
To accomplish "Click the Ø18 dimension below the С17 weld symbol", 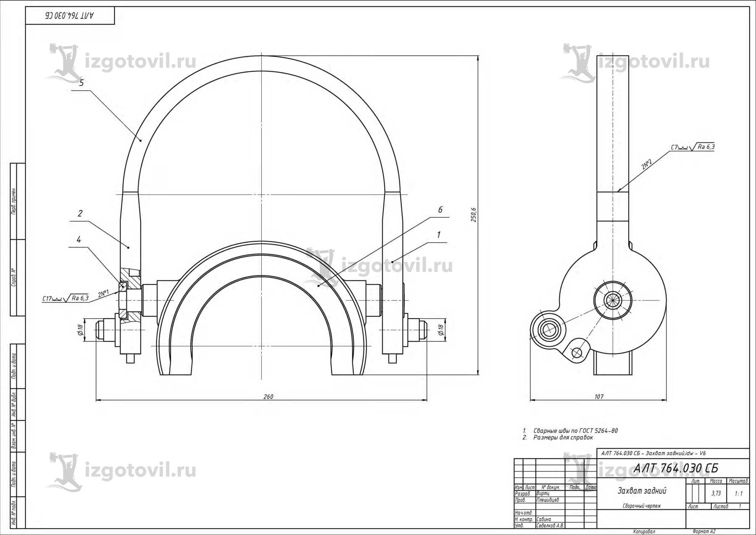I will [80, 330].
